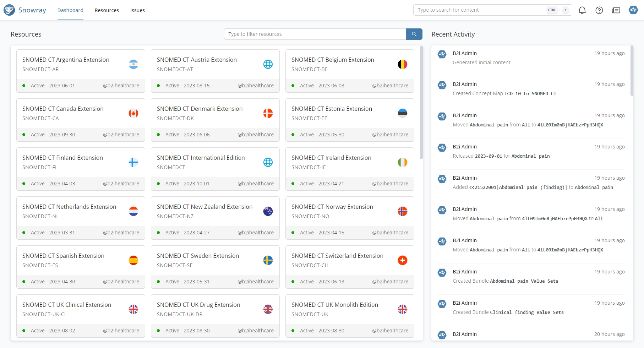Screen dimensions: 644x348
Task: Open the notifications bell
Action: pyautogui.click(x=582, y=10)
